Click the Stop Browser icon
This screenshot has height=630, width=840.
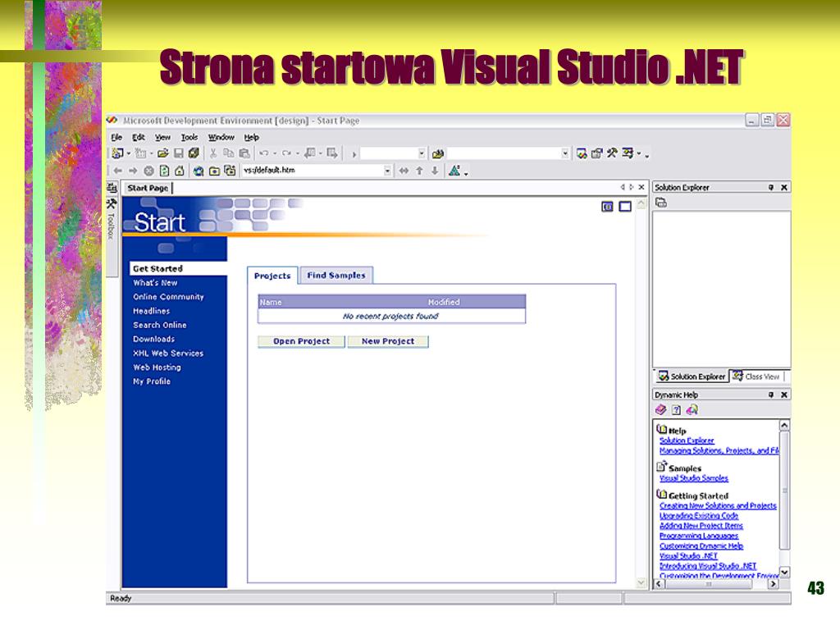click(x=148, y=171)
